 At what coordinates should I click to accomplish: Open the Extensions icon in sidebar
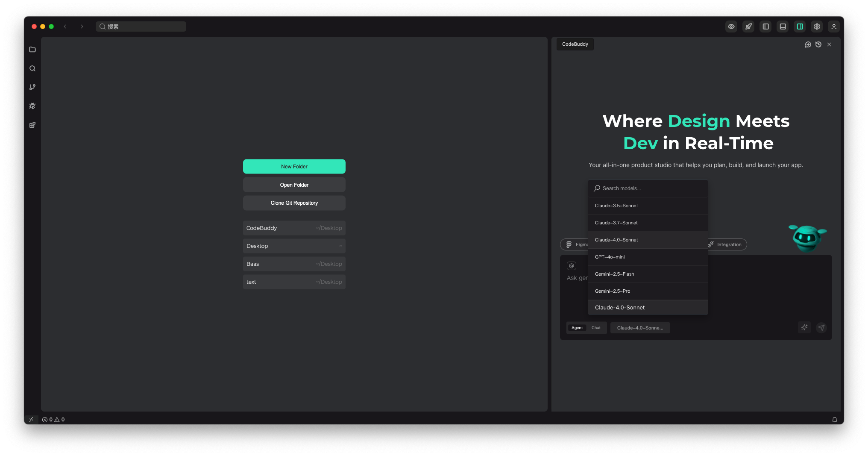(x=32, y=125)
